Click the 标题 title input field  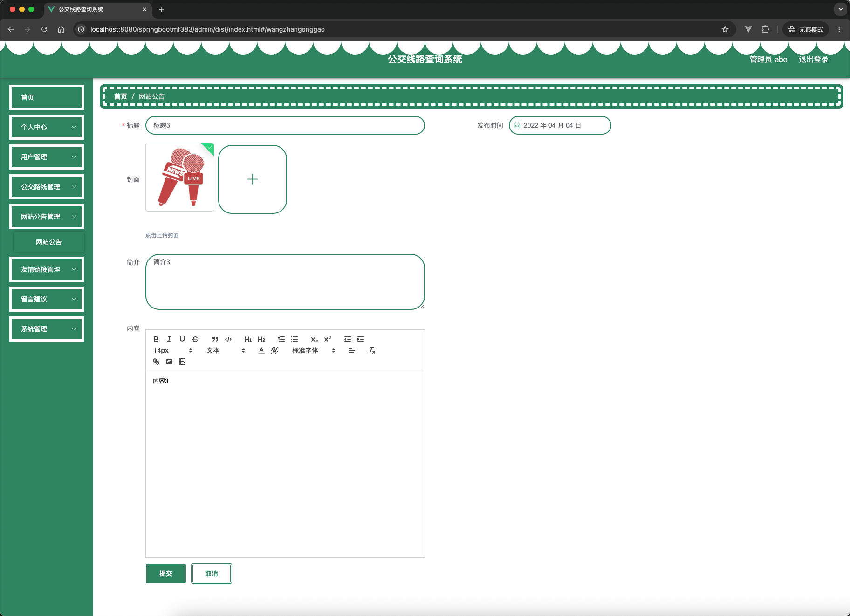(285, 125)
